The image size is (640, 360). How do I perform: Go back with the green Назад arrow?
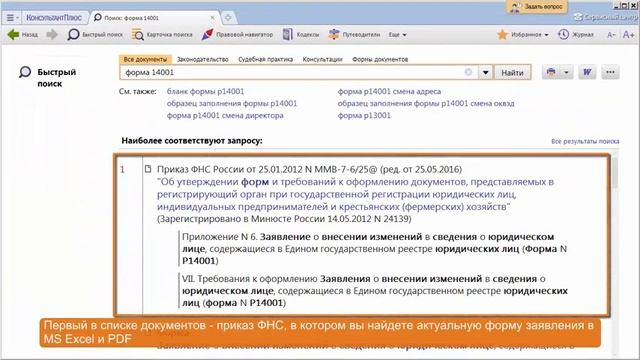(x=23, y=35)
